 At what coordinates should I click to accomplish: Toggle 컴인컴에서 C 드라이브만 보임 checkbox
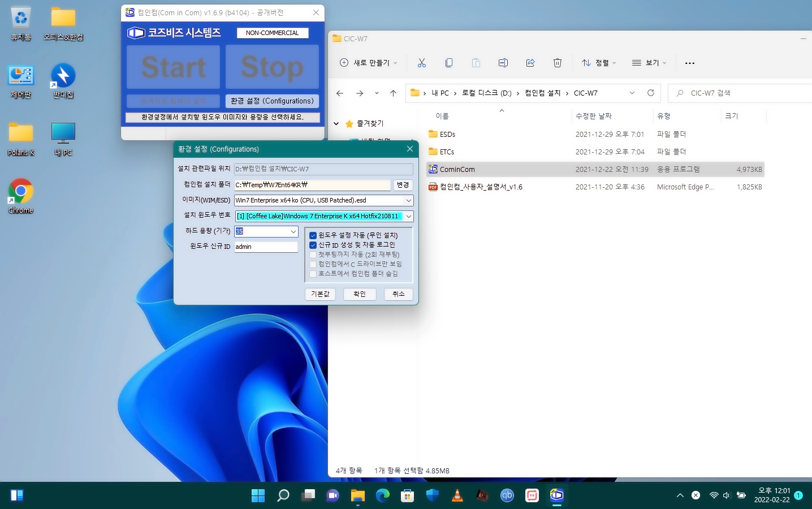(x=313, y=264)
